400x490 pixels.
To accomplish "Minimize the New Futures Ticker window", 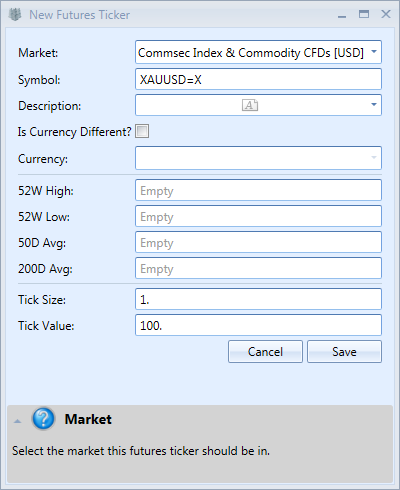I will pyautogui.click(x=342, y=16).
